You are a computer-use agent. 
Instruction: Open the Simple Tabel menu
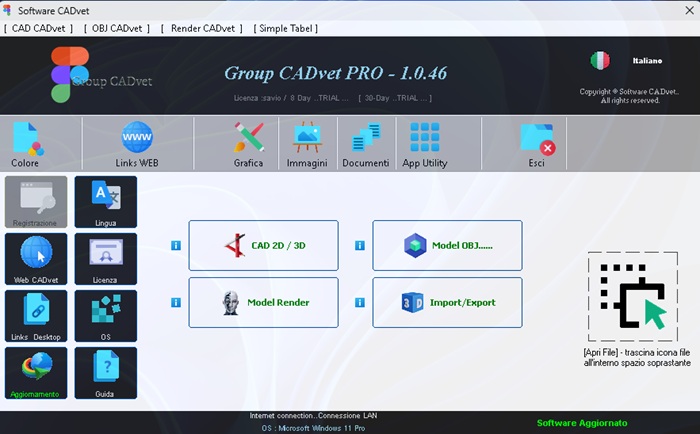pos(286,29)
